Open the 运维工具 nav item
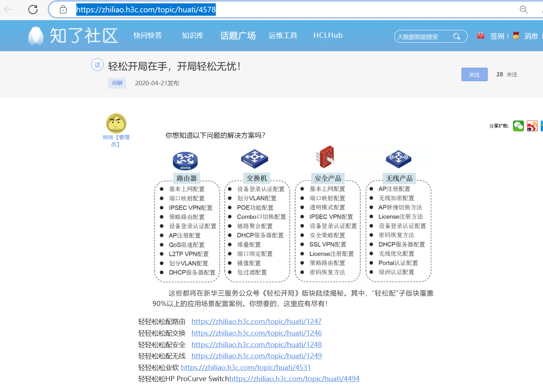 point(283,36)
